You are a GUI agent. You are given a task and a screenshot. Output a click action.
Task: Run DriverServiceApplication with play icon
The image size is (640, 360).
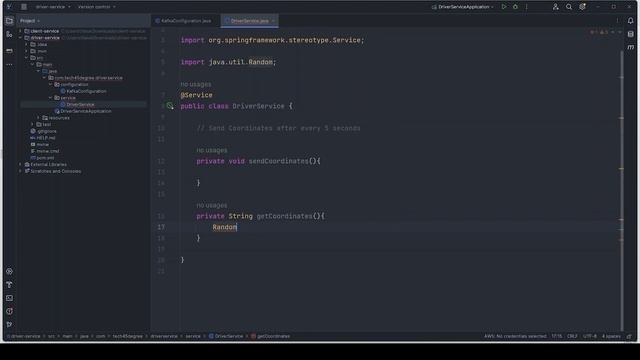pyautogui.click(x=504, y=7)
